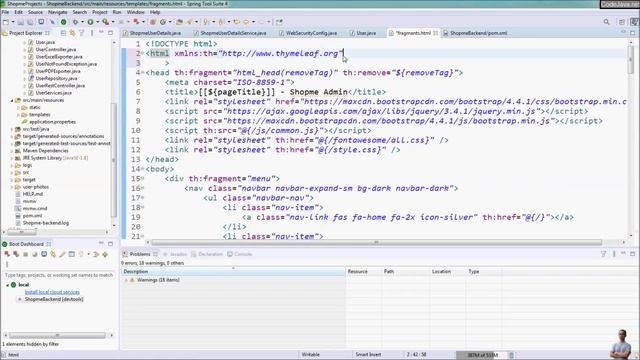This screenshot has width=640, height=360.
Task: Click the Boot Dashboard debug app icon
Action: [16, 254]
